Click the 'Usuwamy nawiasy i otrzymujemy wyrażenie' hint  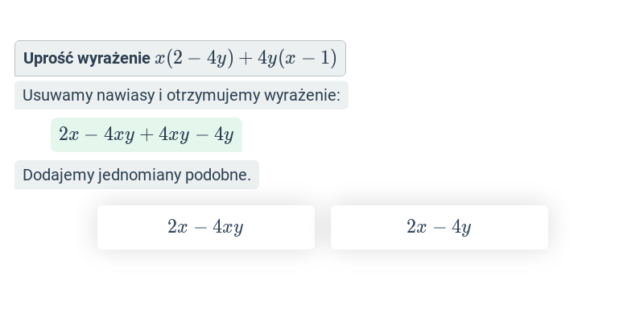coord(182,95)
